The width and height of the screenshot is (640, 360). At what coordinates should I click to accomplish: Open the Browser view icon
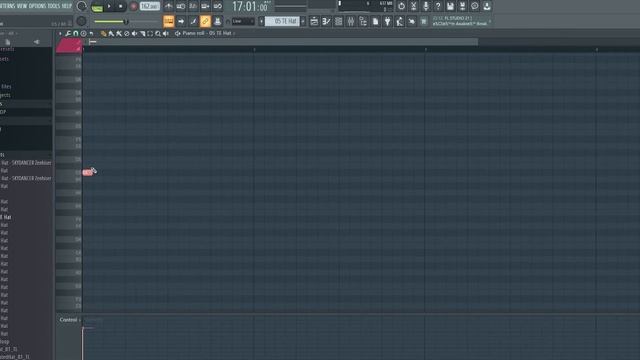click(x=363, y=21)
